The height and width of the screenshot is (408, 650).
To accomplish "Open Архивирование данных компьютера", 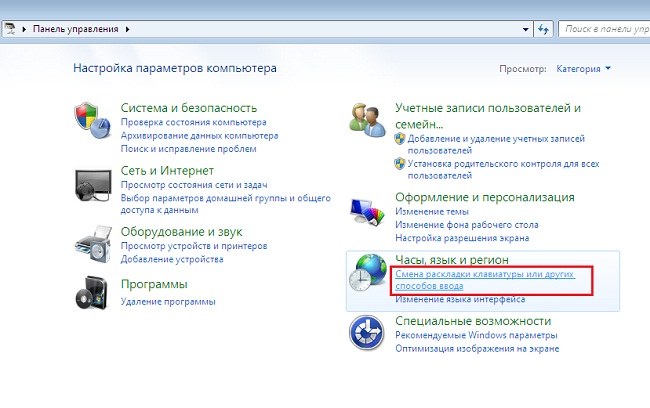I will coord(199,136).
